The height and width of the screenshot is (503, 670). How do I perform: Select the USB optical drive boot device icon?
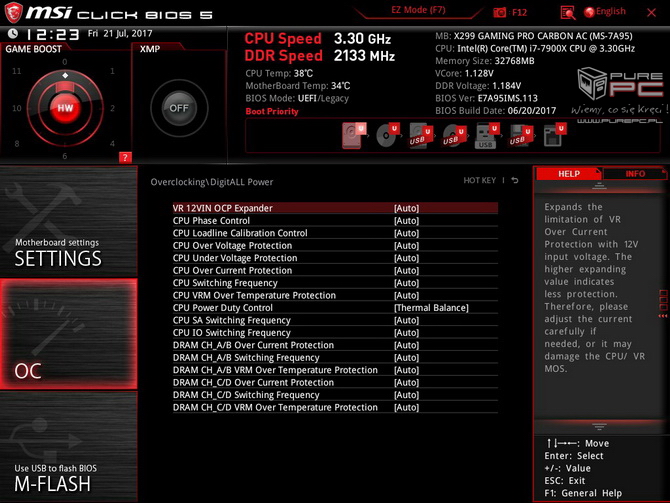(454, 136)
